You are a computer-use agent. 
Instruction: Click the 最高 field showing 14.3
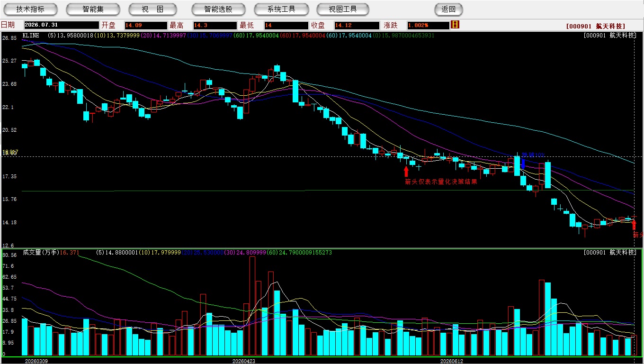[215, 25]
